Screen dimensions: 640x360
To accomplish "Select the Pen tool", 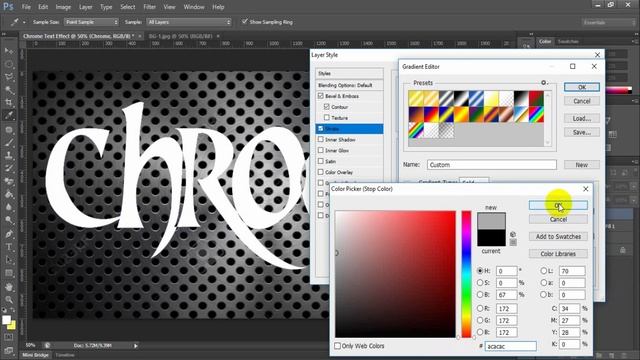I will [9, 234].
